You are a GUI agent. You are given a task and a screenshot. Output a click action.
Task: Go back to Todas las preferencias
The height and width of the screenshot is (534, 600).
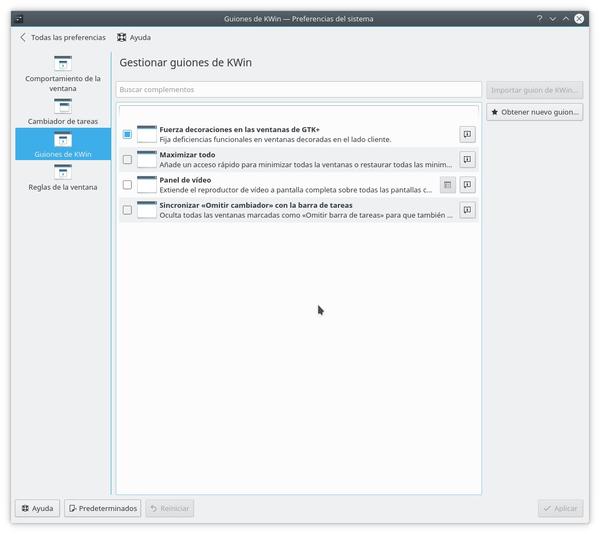pos(62,37)
